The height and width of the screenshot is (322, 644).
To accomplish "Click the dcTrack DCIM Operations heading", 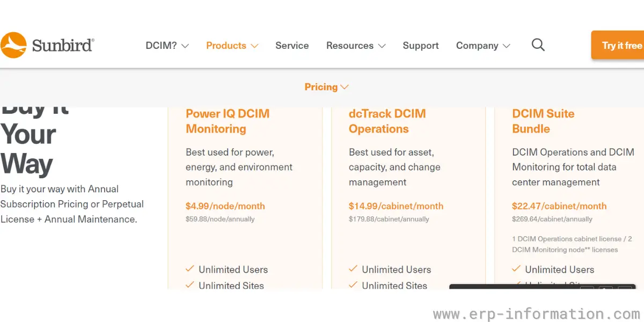I will (x=387, y=121).
